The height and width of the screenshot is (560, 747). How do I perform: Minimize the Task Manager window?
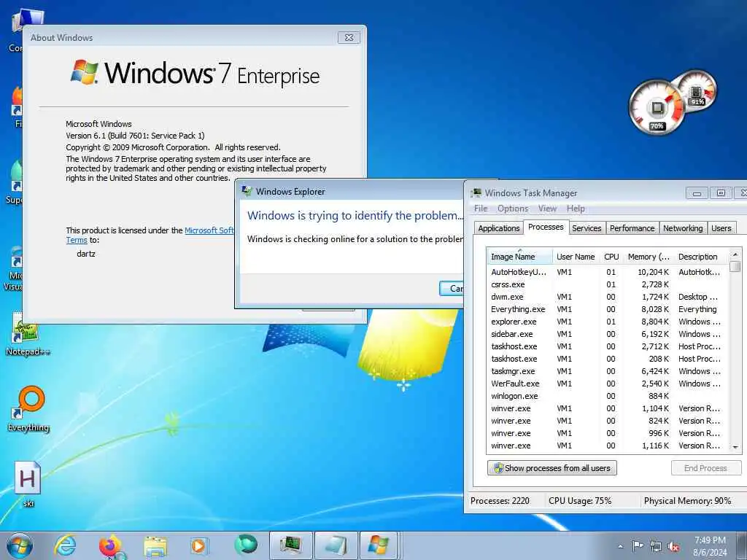tap(697, 192)
